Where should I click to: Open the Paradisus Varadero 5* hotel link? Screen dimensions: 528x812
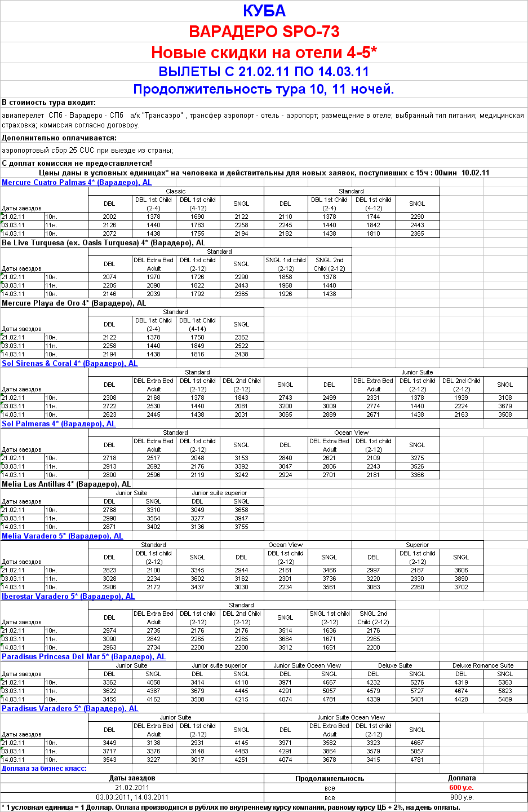coord(70,709)
